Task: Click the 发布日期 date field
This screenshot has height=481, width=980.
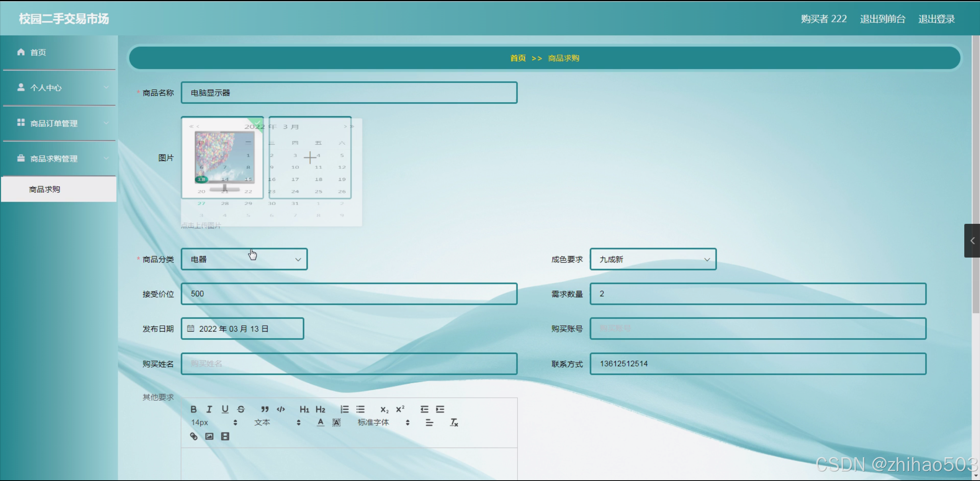Action: 242,328
